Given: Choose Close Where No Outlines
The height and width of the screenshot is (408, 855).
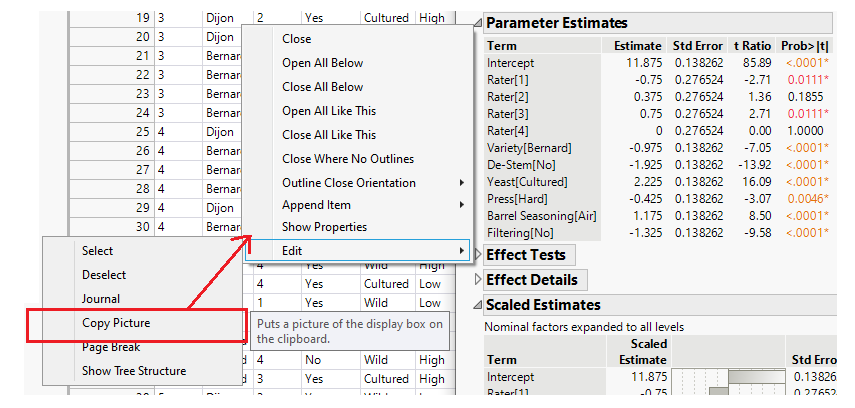Looking at the screenshot, I should click(x=347, y=159).
